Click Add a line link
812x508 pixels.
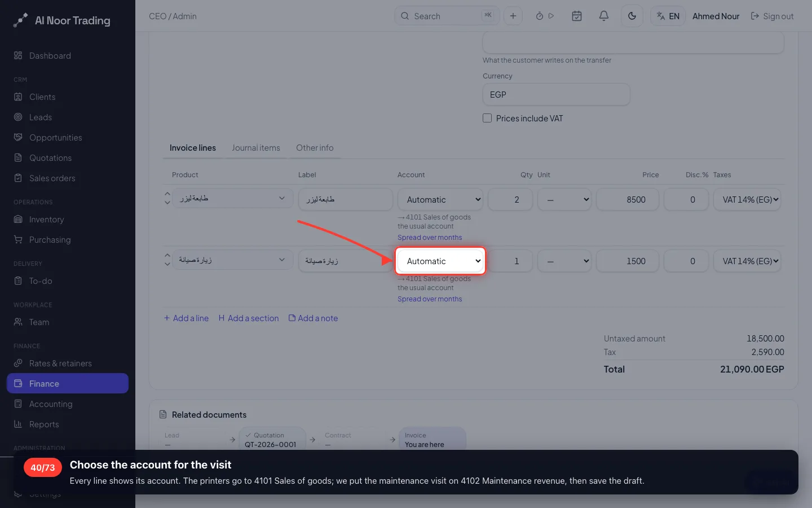186,318
